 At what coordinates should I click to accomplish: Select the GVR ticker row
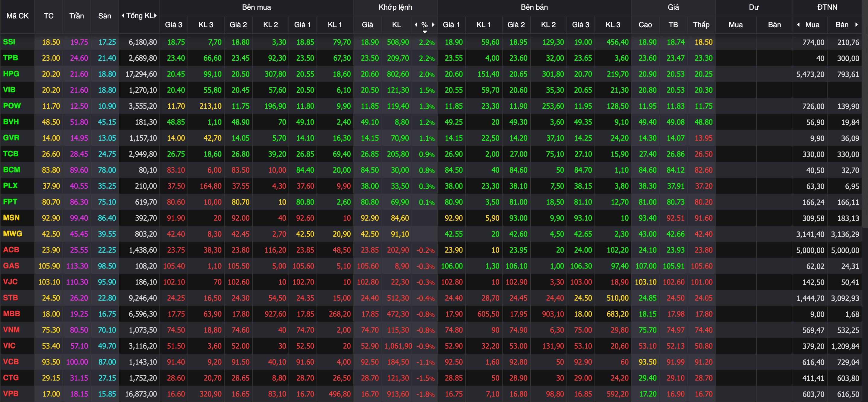coord(11,138)
